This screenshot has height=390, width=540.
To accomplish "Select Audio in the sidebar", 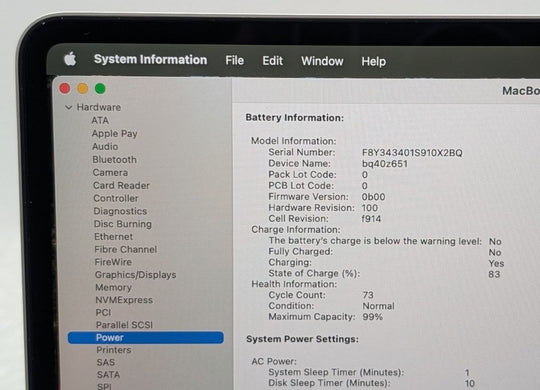I will (105, 147).
